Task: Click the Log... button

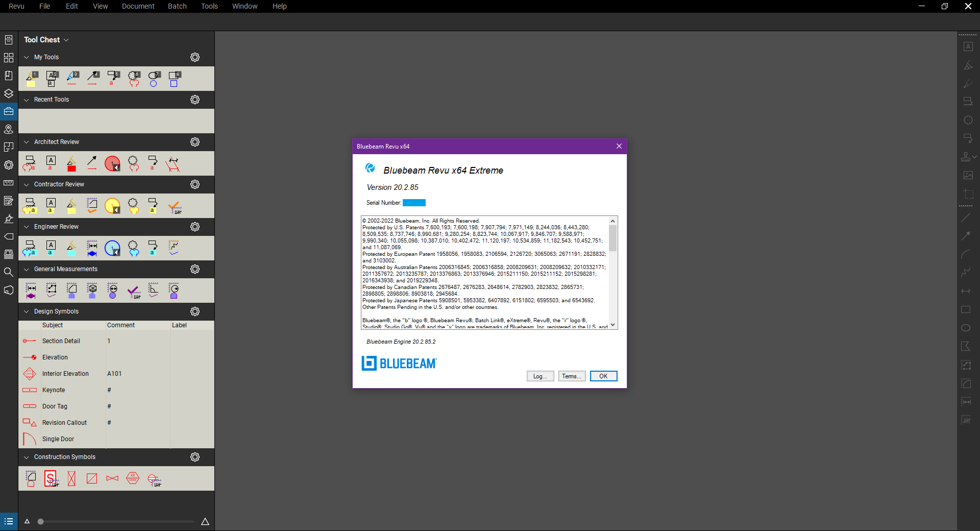Action: [540, 376]
